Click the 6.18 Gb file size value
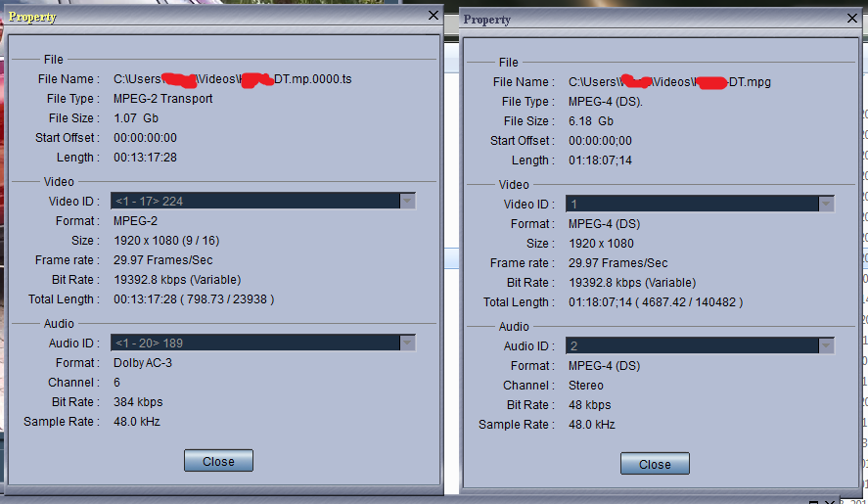 click(x=591, y=120)
